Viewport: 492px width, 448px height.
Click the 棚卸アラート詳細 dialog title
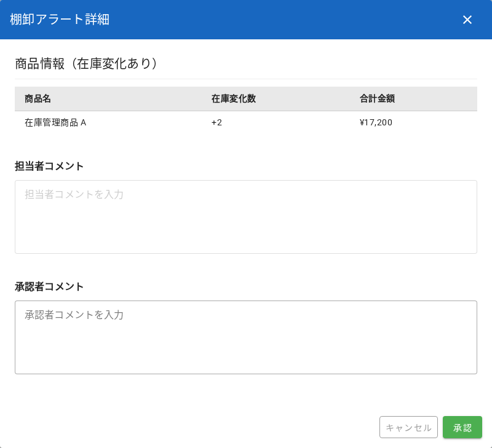(60, 20)
